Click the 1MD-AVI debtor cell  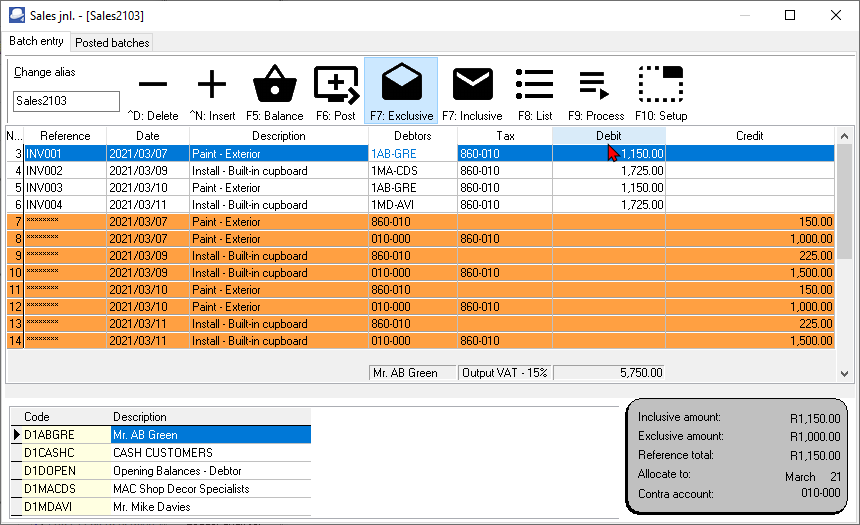(412, 205)
